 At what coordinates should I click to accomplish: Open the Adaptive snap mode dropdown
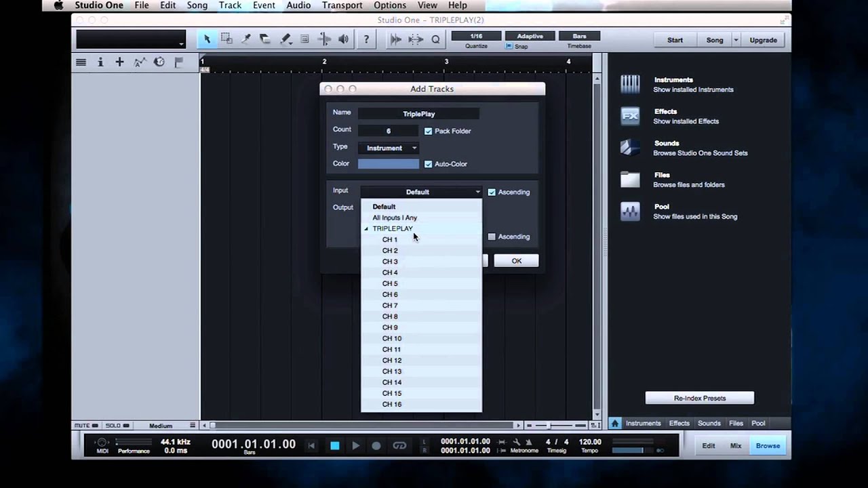pos(530,36)
